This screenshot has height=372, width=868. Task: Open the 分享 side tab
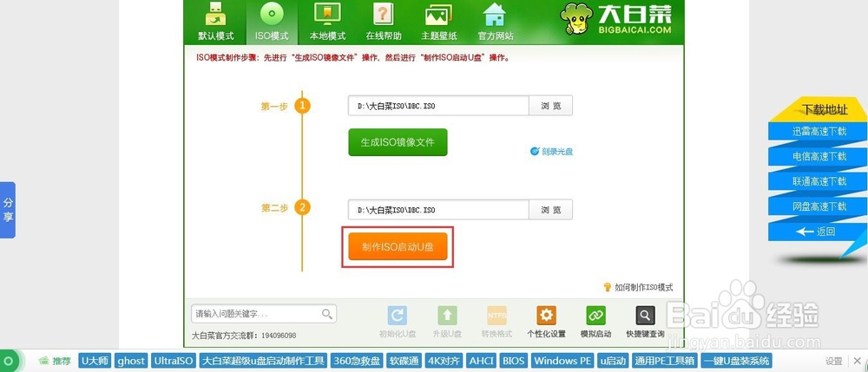click(x=8, y=210)
